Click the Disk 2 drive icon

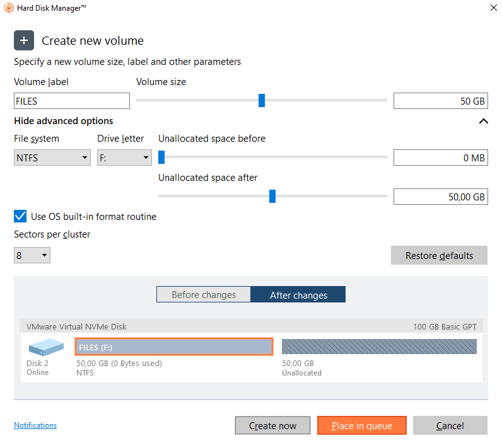(46, 347)
